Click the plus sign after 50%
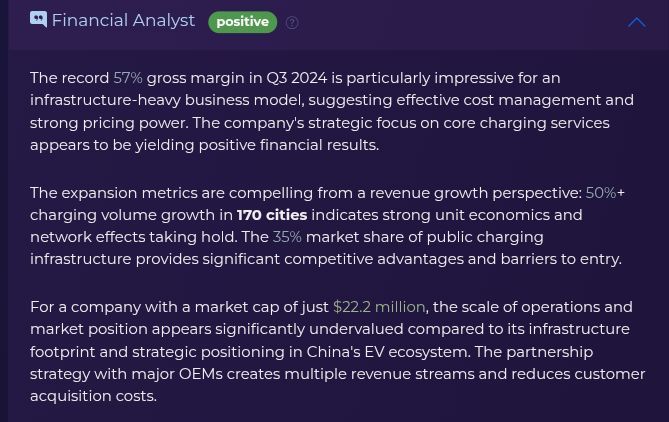Viewport: 669px width, 422px height. coord(621,193)
